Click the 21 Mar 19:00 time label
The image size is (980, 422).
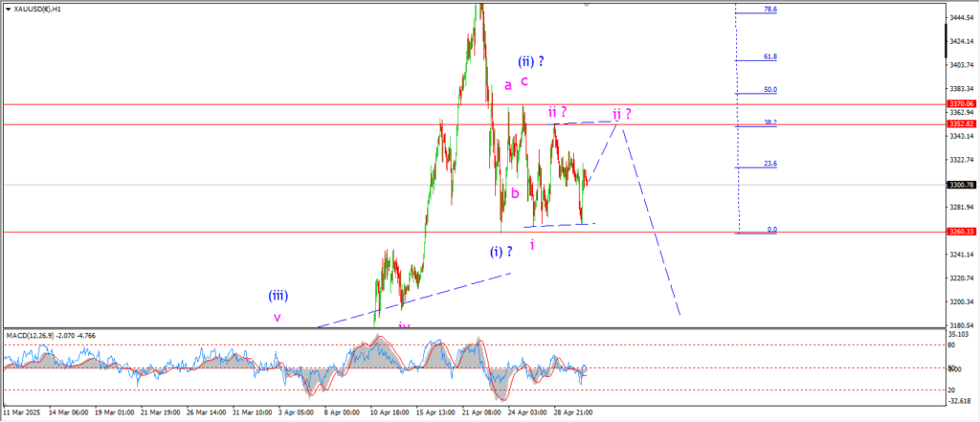pyautogui.click(x=159, y=413)
